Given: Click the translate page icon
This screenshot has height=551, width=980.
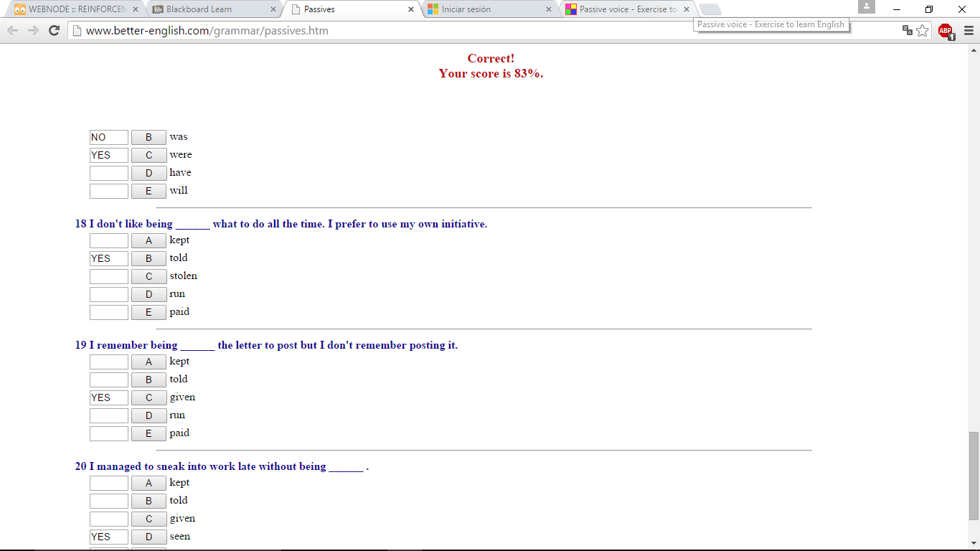Looking at the screenshot, I should tap(907, 30).
